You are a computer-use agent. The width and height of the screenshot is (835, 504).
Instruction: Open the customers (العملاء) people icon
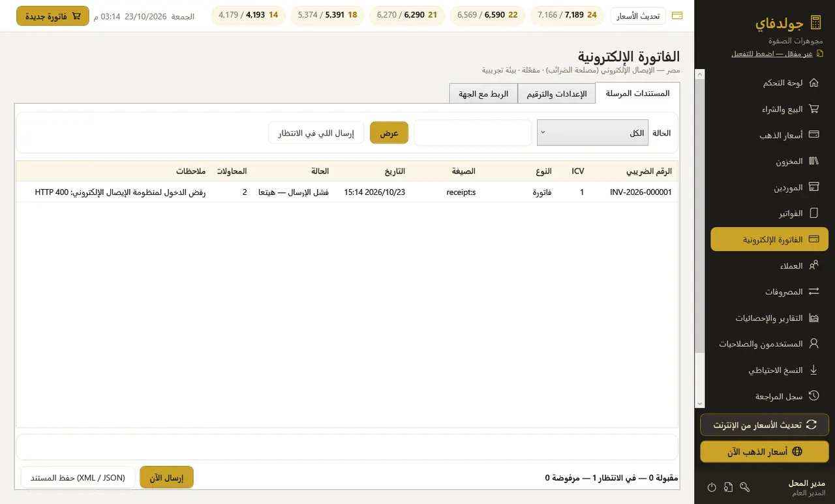click(x=813, y=265)
